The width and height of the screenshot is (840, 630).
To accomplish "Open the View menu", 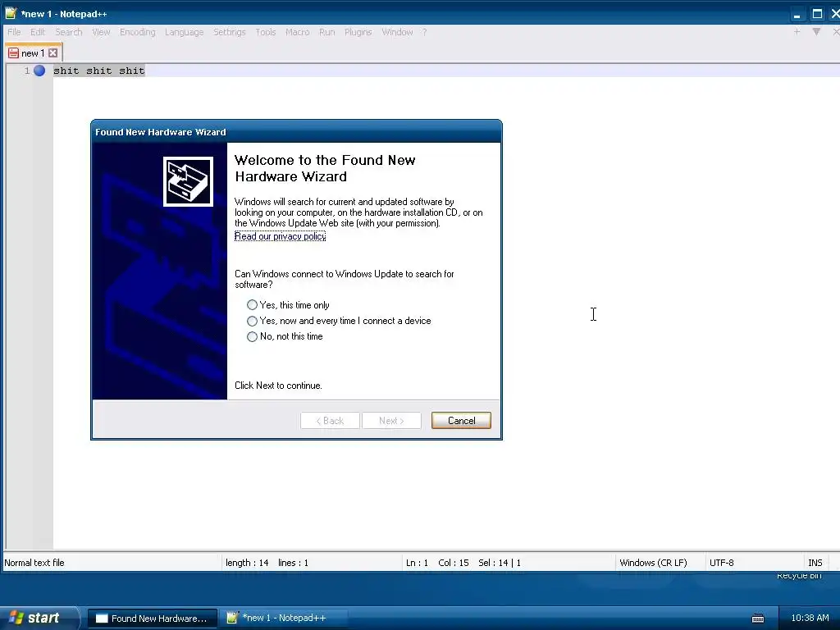I will coord(101,32).
